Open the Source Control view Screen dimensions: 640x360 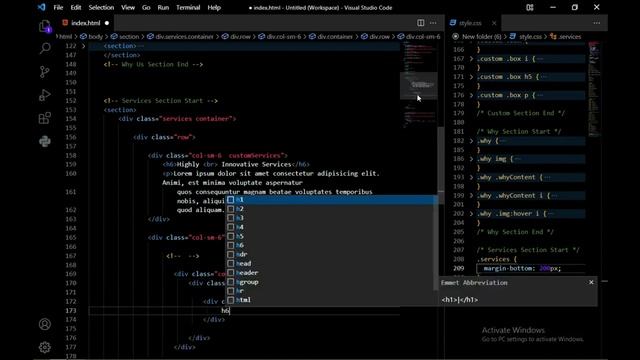coord(44,72)
